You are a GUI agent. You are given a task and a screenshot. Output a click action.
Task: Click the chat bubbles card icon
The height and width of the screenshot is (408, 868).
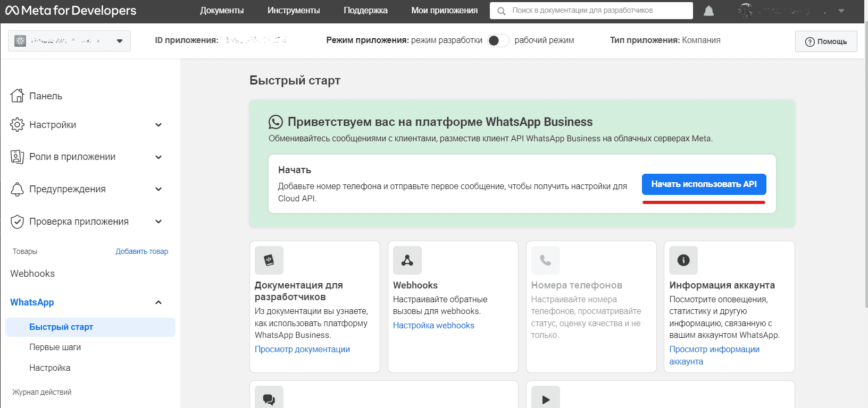pyautogui.click(x=269, y=398)
